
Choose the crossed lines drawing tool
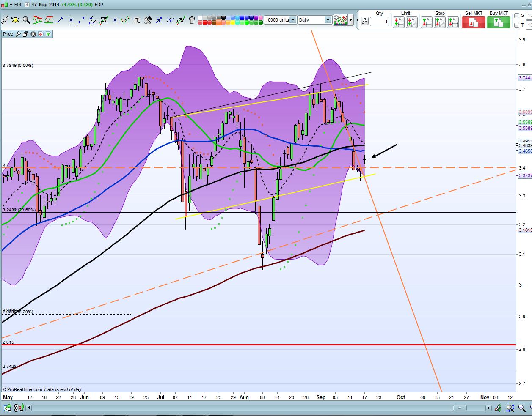170,20
